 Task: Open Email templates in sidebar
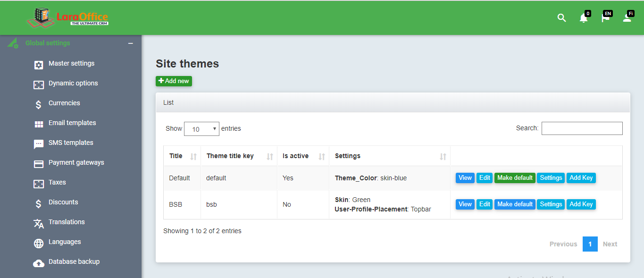[72, 123]
